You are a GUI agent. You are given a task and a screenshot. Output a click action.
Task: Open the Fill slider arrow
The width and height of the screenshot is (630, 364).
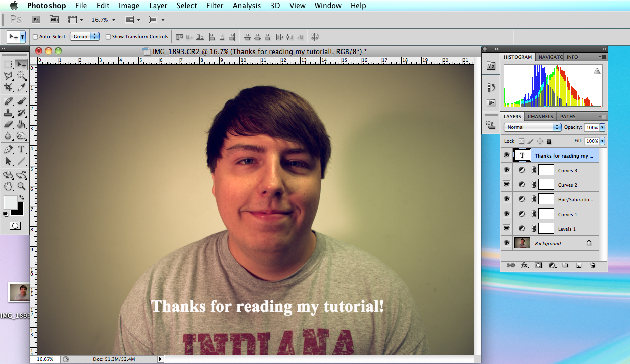602,141
